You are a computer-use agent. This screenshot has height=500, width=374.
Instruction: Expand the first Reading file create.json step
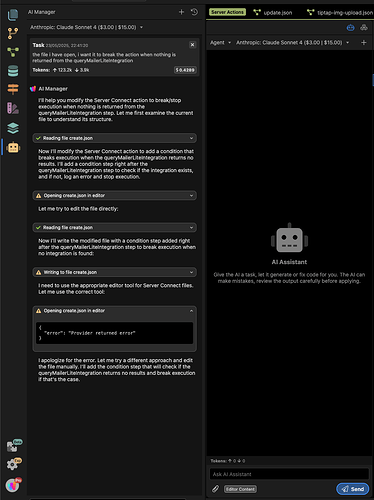[x=115, y=138]
